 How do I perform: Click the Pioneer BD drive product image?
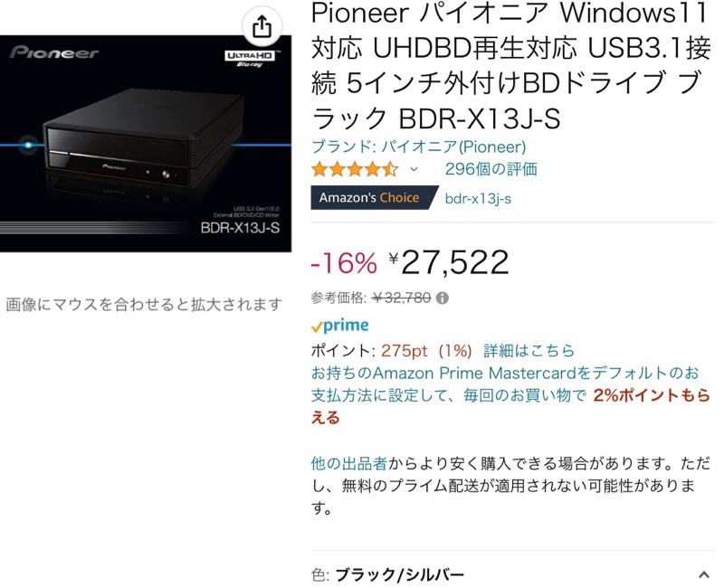[x=146, y=144]
